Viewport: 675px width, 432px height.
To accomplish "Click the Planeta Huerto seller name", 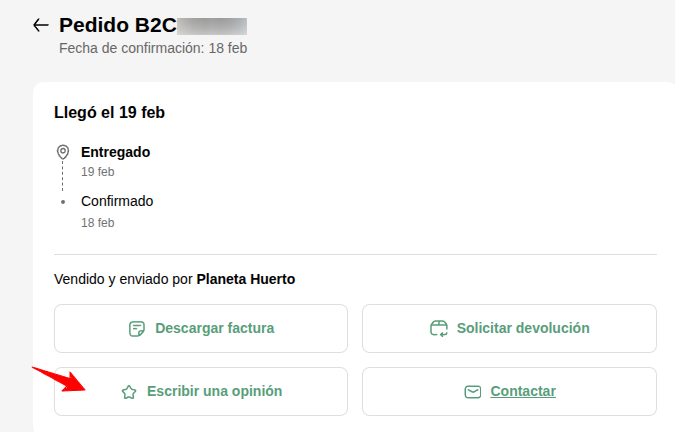I will (x=246, y=279).
